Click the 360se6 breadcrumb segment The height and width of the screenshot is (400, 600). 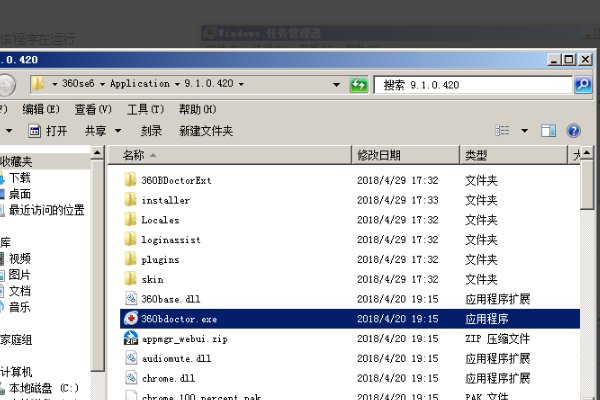tap(78, 83)
